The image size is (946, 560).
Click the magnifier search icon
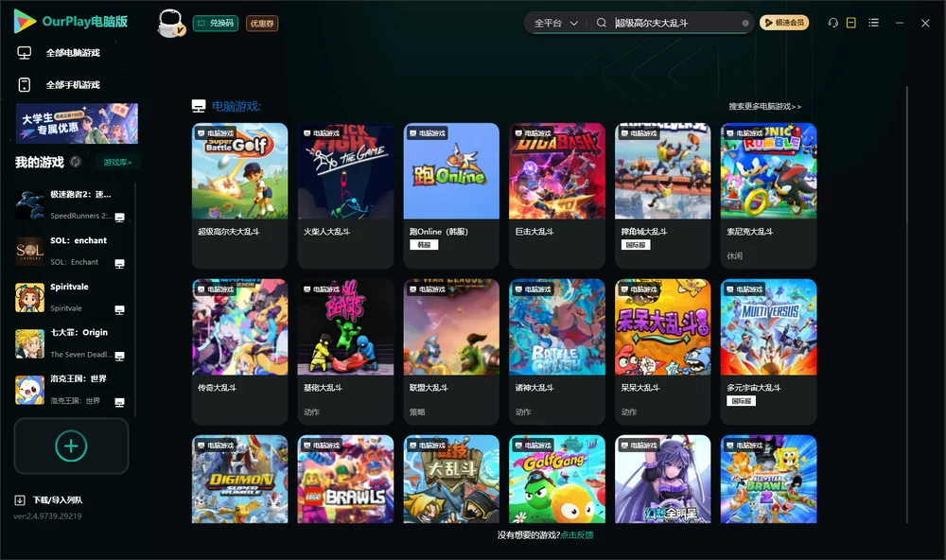[x=602, y=23]
